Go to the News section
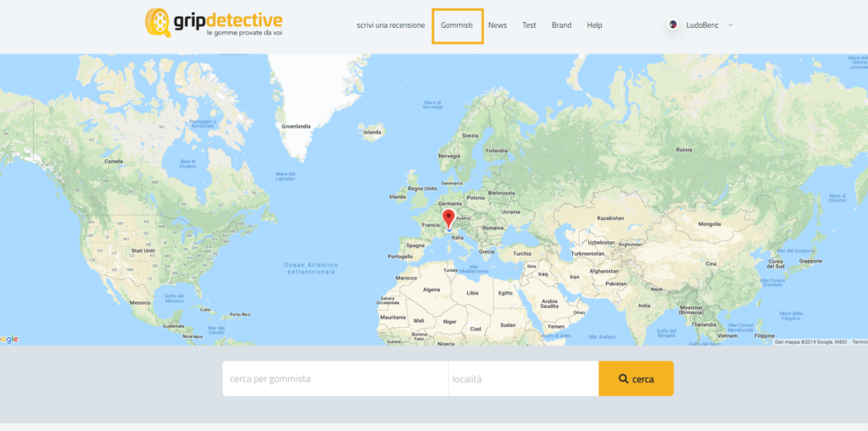This screenshot has width=868, height=431. pyautogui.click(x=498, y=25)
